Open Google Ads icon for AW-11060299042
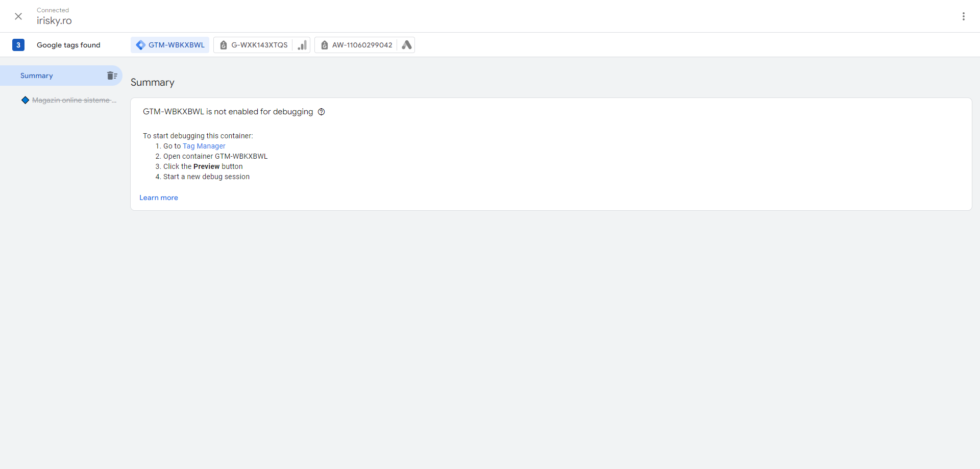This screenshot has width=980, height=469. click(x=406, y=45)
